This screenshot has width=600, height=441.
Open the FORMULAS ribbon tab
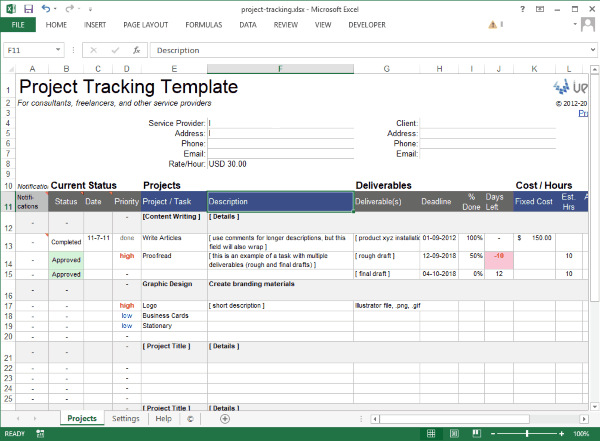(x=204, y=25)
